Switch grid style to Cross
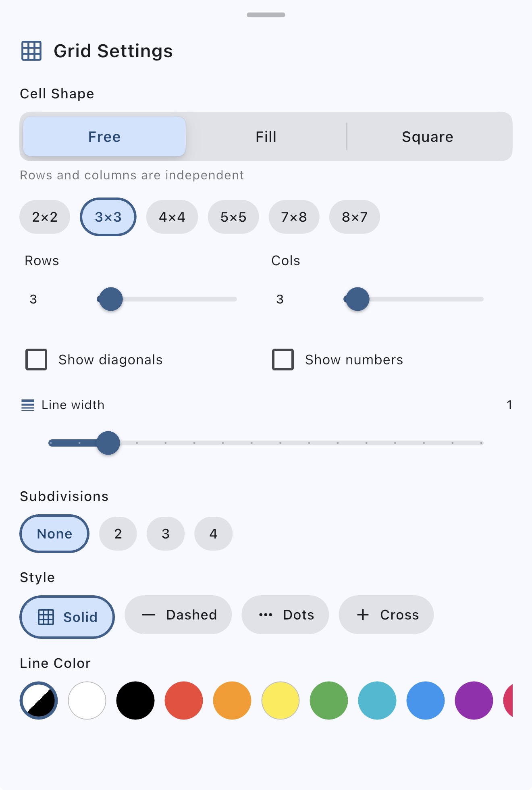Image resolution: width=532 pixels, height=790 pixels. pyautogui.click(x=386, y=615)
